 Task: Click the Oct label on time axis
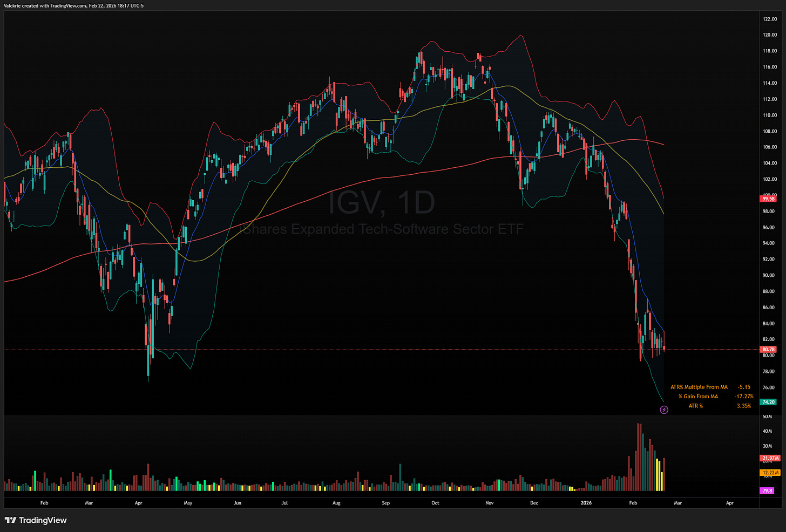pyautogui.click(x=435, y=503)
